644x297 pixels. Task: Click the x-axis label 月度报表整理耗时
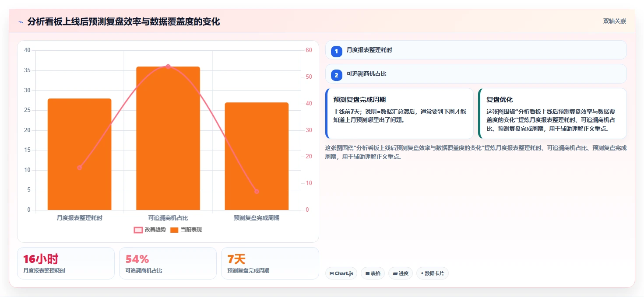[x=79, y=218]
